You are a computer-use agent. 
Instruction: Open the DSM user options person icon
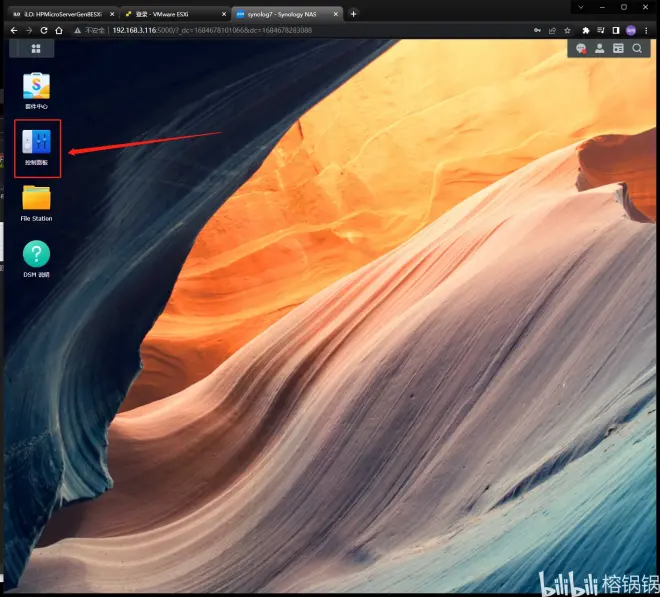[599, 49]
